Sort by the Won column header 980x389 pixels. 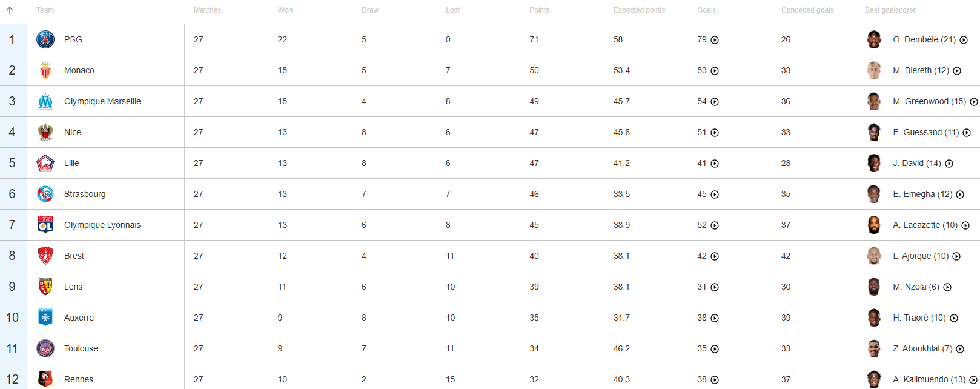[285, 10]
